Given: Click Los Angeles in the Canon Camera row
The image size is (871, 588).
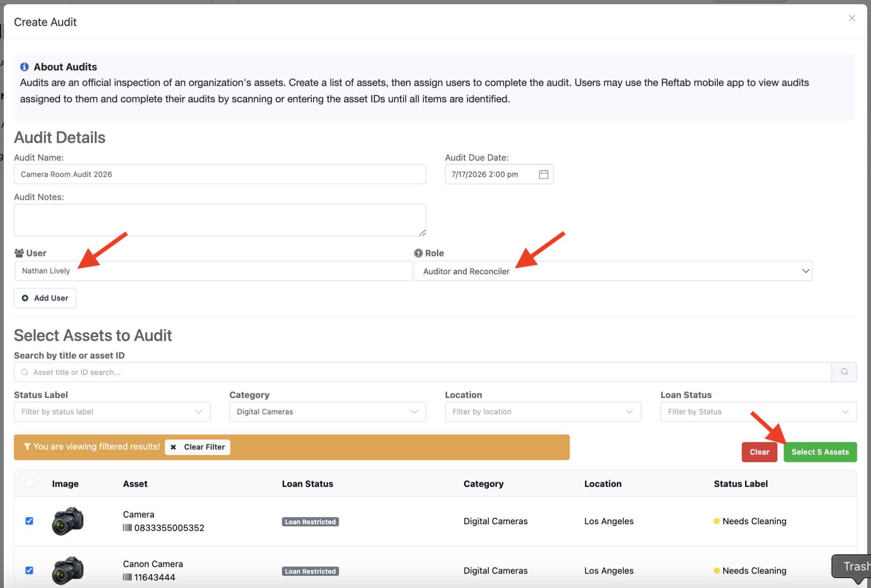Looking at the screenshot, I should pyautogui.click(x=609, y=571).
